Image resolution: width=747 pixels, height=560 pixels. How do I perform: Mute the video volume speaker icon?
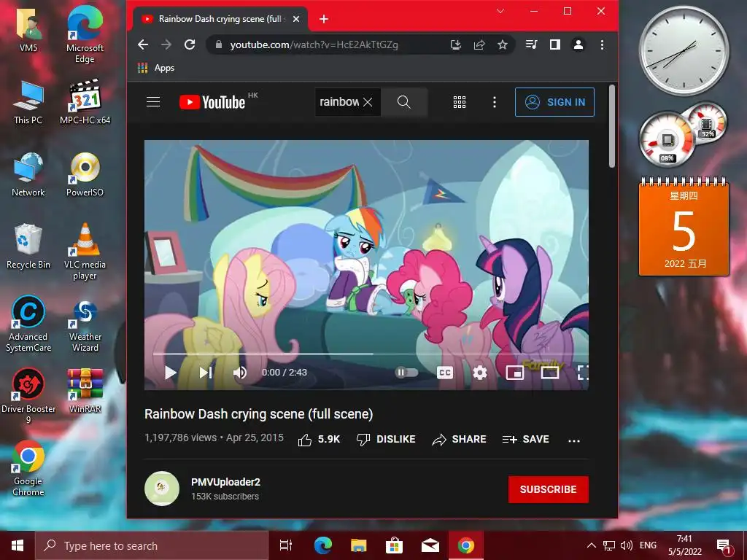[x=239, y=373]
